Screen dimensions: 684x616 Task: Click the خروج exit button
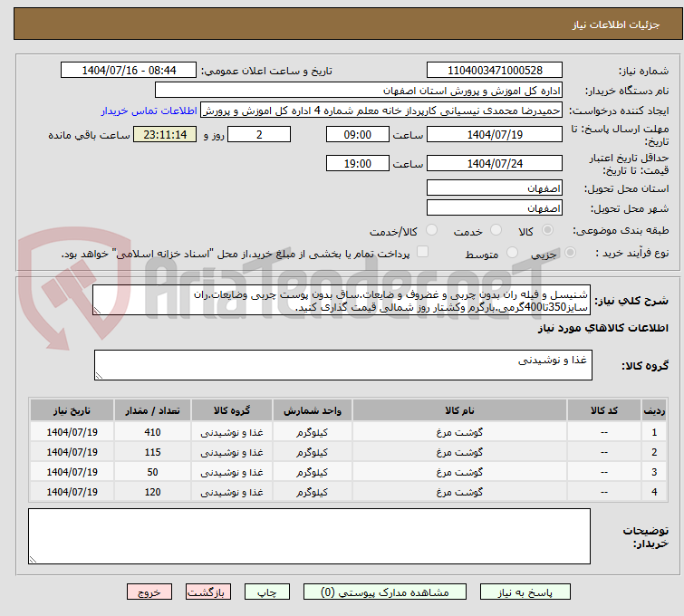point(149,592)
